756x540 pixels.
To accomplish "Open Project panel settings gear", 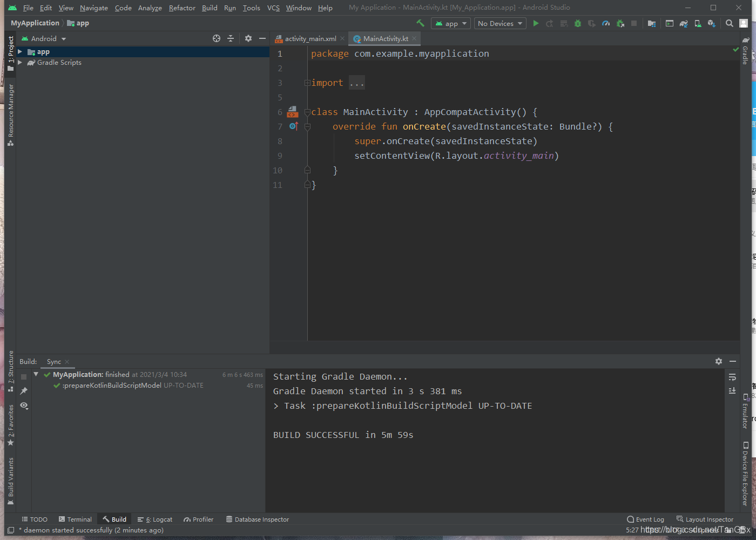I will coord(248,38).
